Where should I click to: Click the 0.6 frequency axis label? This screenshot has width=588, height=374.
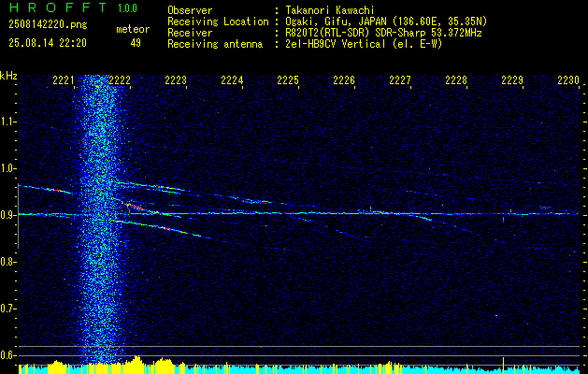click(7, 355)
